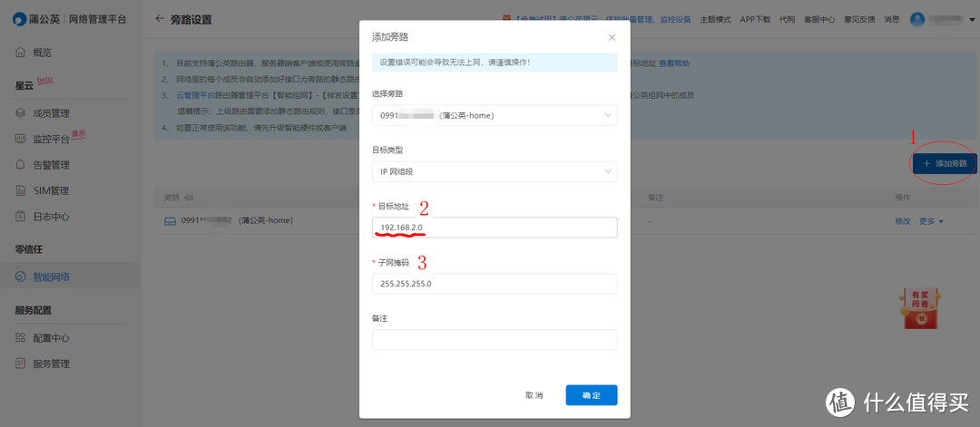
Task: Expand the account dropdown arrow
Action: pos(972,20)
